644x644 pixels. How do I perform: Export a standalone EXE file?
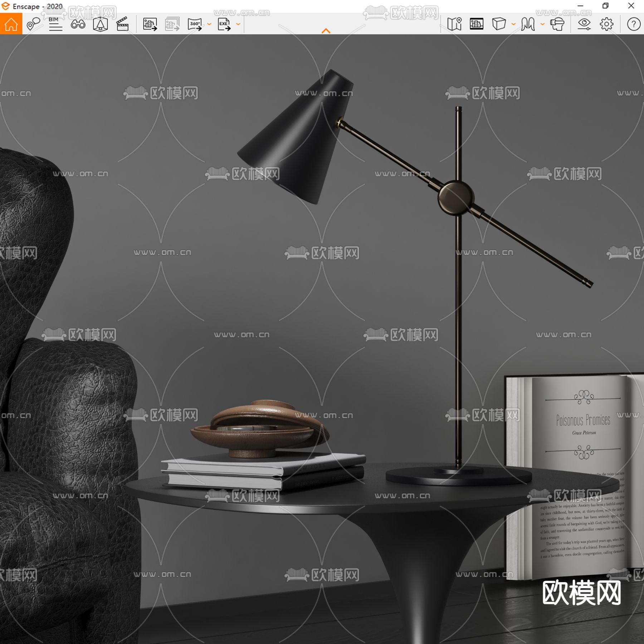coord(224,24)
